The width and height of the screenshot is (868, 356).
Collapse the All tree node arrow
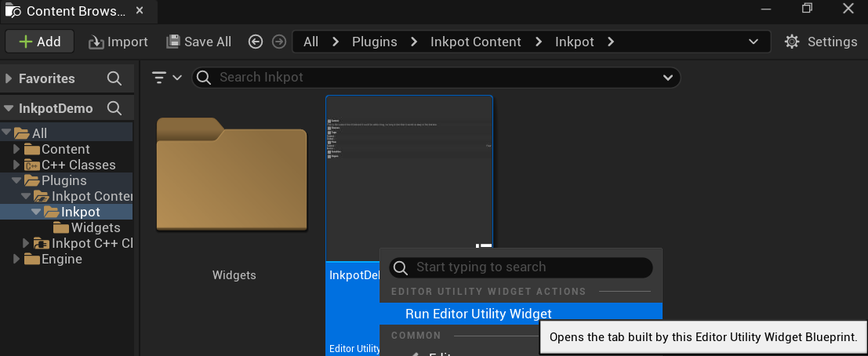click(6, 133)
